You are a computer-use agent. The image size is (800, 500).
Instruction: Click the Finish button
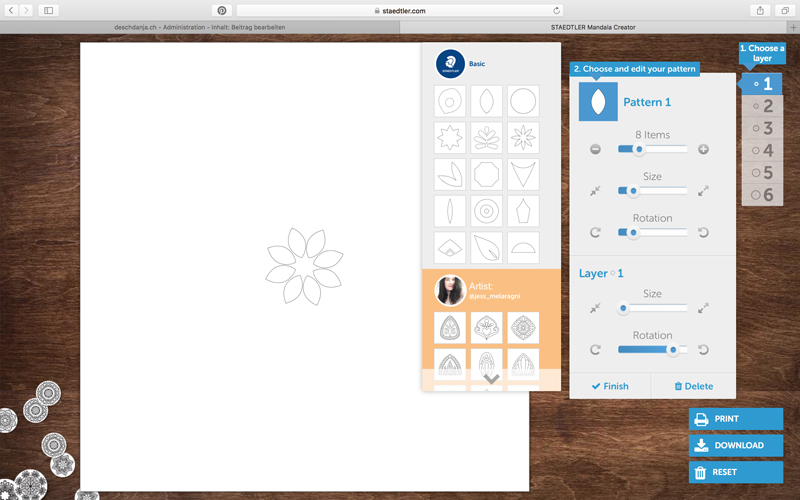tap(610, 386)
